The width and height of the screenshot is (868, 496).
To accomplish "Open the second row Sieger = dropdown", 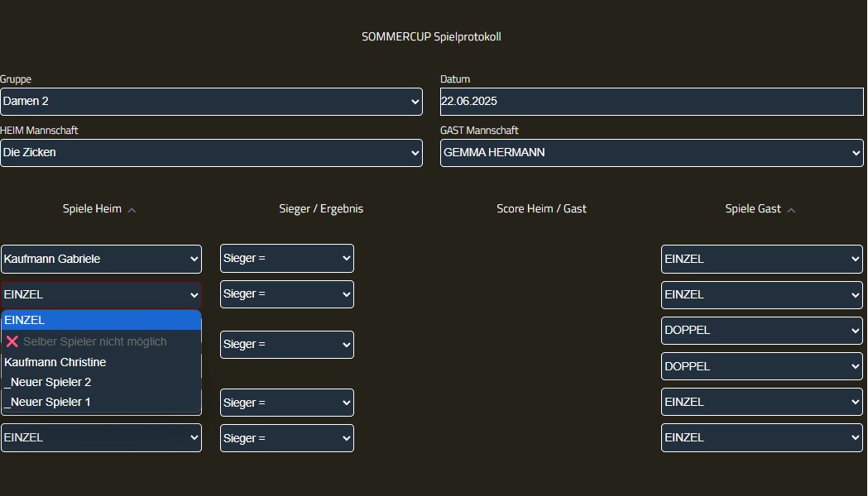I will tap(287, 294).
